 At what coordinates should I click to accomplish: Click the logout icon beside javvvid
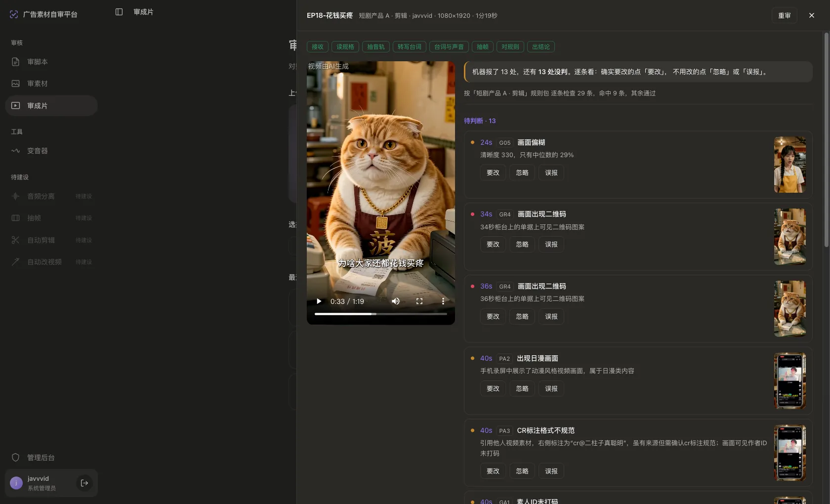84,483
